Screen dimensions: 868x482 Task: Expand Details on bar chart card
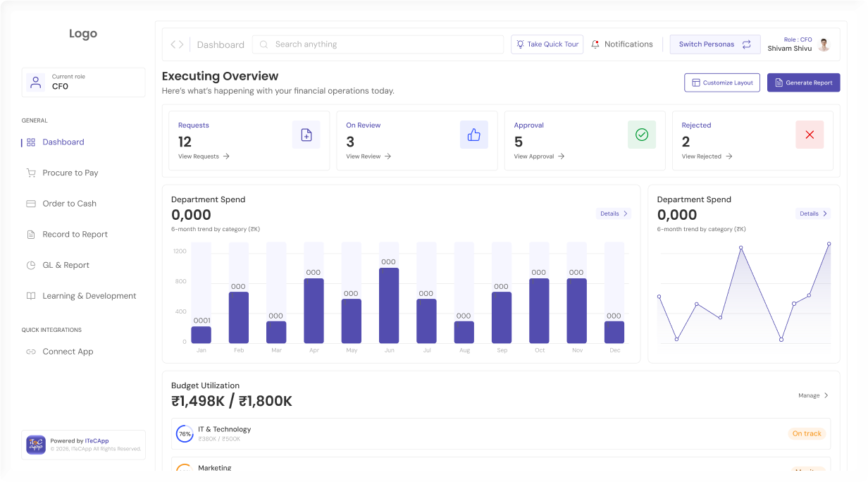(x=613, y=214)
